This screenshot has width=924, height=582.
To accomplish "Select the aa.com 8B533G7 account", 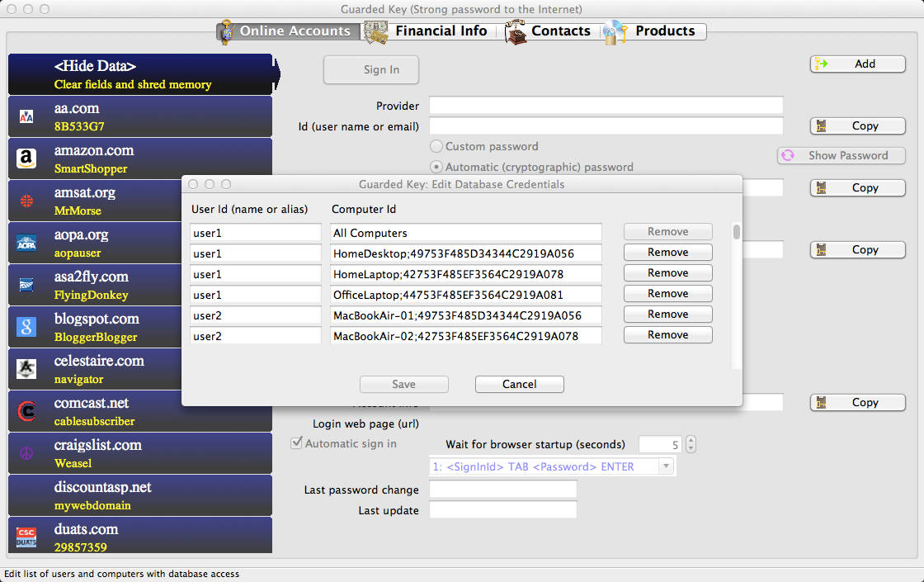I will [x=140, y=116].
